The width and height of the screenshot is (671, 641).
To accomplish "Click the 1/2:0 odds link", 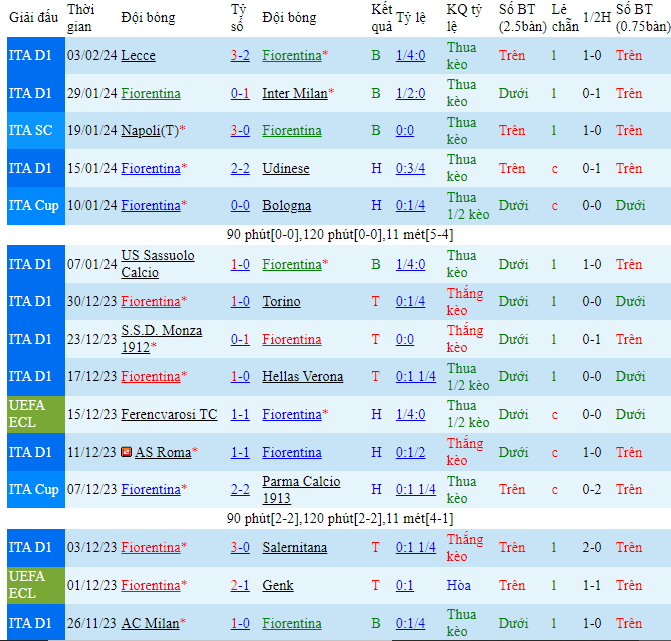I will [410, 94].
